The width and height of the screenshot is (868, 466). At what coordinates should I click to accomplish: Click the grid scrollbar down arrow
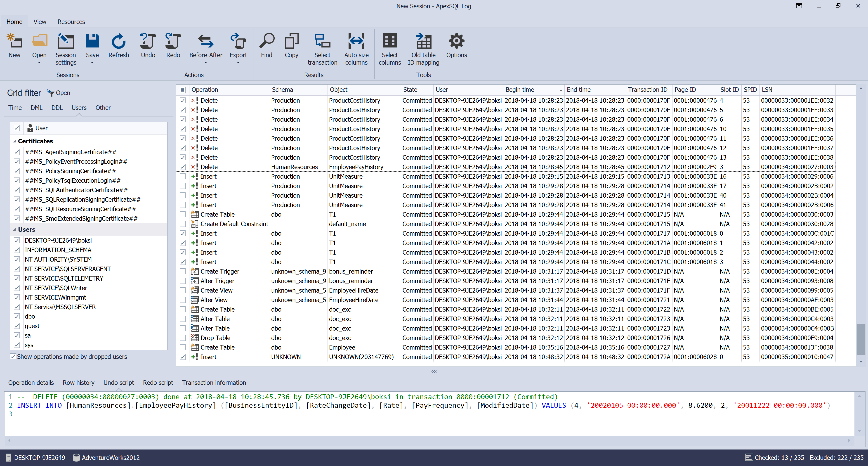click(x=861, y=362)
